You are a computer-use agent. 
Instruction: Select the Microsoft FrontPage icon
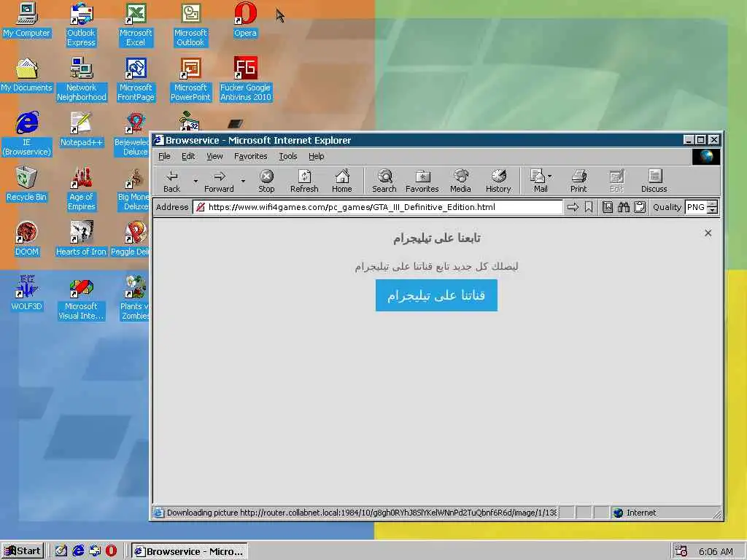pyautogui.click(x=136, y=79)
